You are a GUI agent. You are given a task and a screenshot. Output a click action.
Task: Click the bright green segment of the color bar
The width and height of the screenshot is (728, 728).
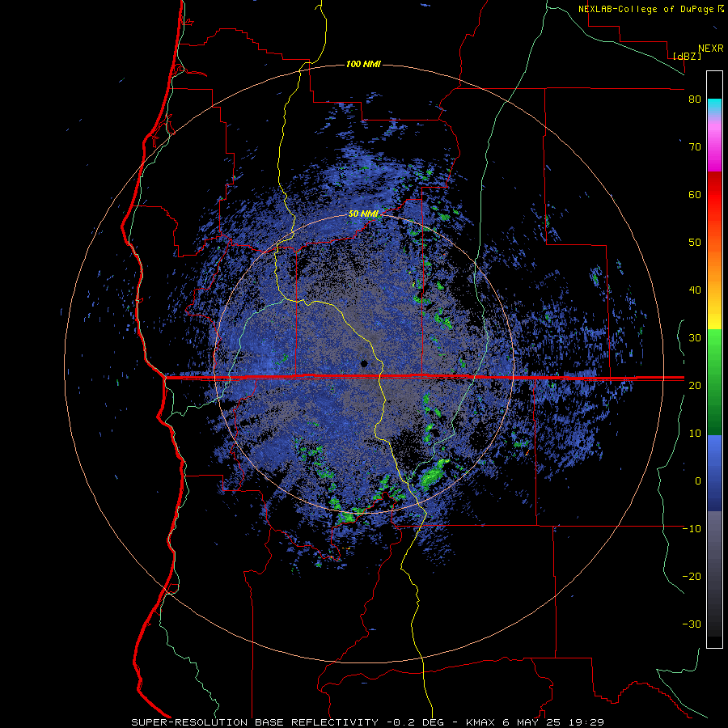coord(714,353)
